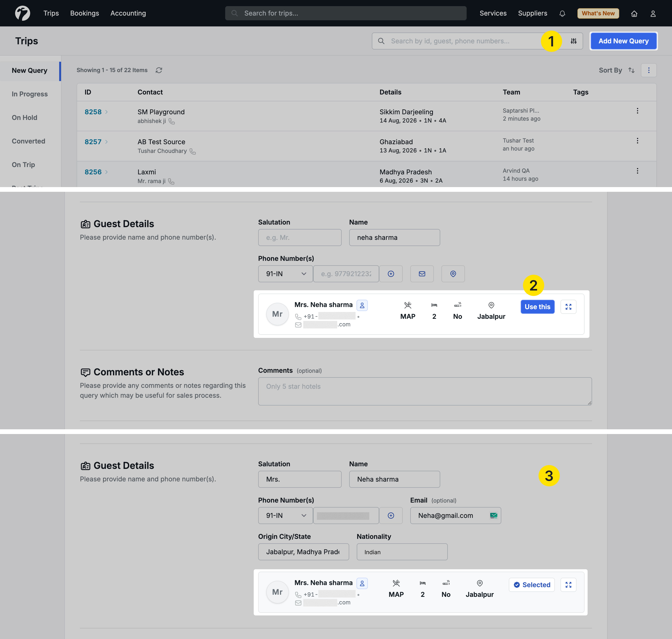Add location via pin icon button

(453, 274)
